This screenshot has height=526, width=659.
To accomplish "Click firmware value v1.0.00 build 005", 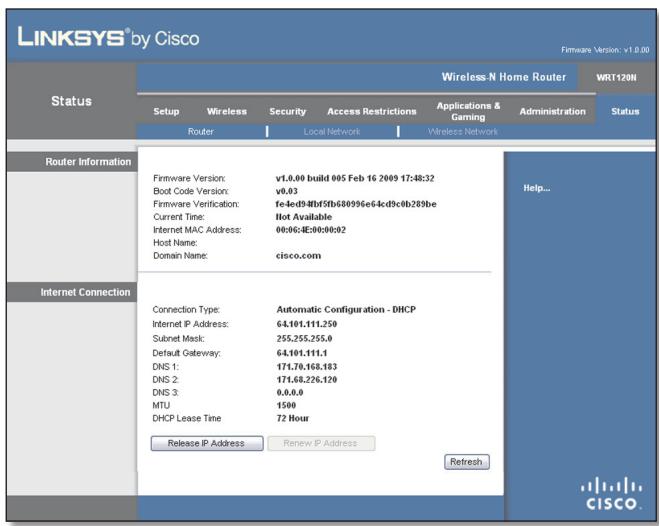I will click(355, 178).
